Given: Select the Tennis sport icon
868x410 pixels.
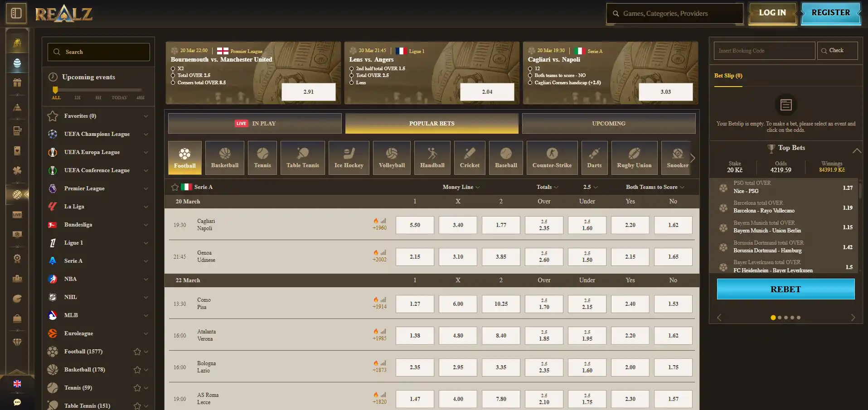Looking at the screenshot, I should [x=262, y=158].
